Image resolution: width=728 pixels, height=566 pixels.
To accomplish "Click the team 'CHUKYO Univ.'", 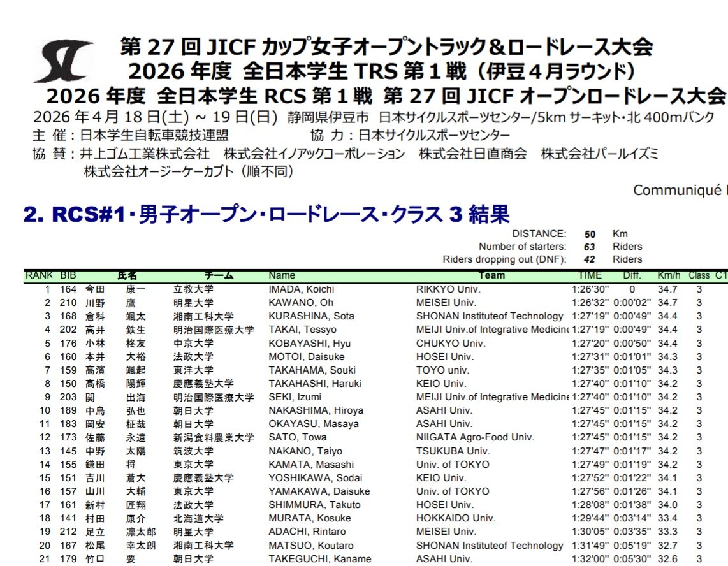I will click(x=450, y=343).
